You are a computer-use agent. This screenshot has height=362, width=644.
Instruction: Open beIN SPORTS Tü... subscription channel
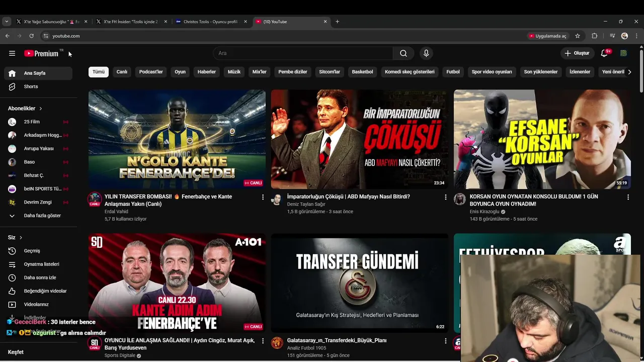(38, 189)
